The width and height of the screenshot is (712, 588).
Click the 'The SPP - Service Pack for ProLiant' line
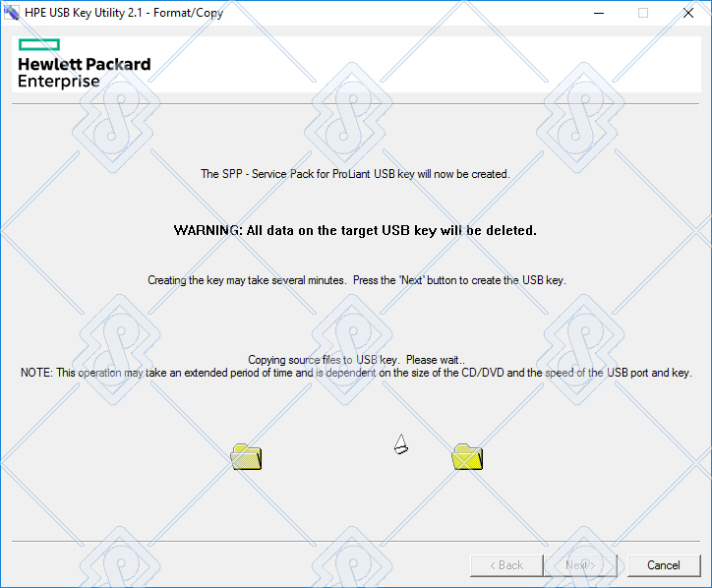click(x=356, y=174)
